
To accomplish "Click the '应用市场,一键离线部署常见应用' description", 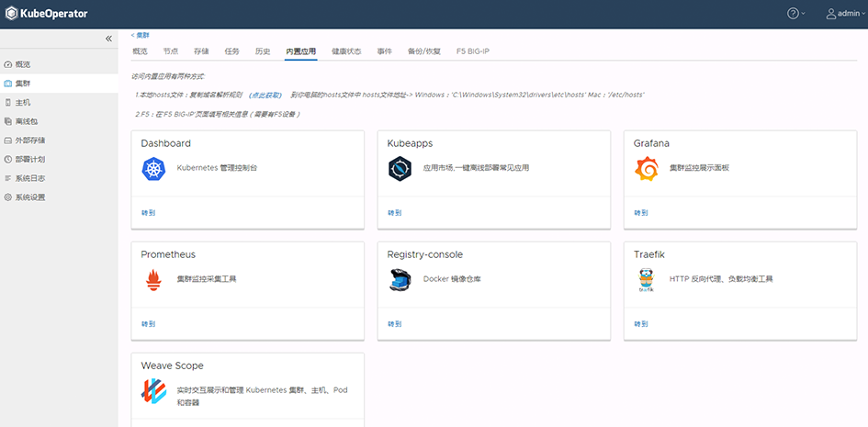I will (476, 168).
